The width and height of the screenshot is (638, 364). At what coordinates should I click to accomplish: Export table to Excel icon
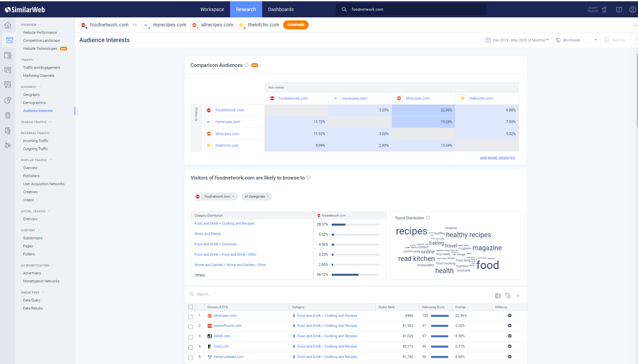click(498, 296)
